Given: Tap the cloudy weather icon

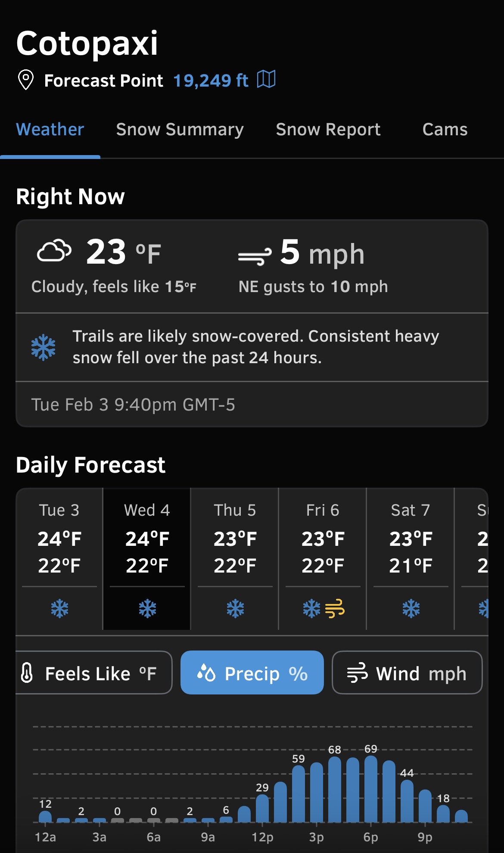Looking at the screenshot, I should tap(54, 251).
